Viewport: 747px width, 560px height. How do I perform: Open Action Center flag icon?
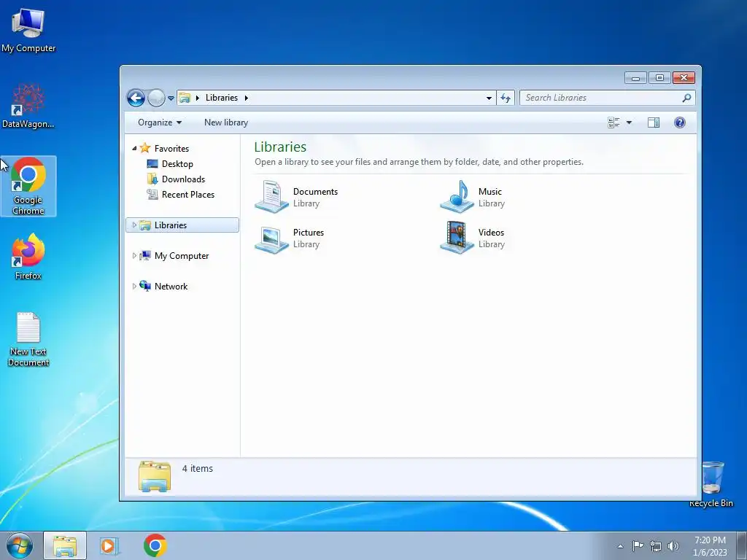click(638, 546)
